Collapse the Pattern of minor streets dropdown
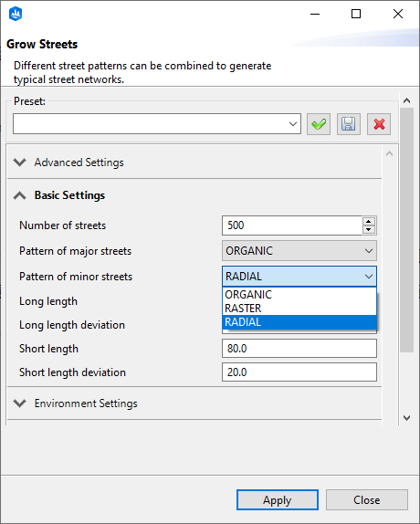Screen dimensions: 420x524 click(299, 277)
